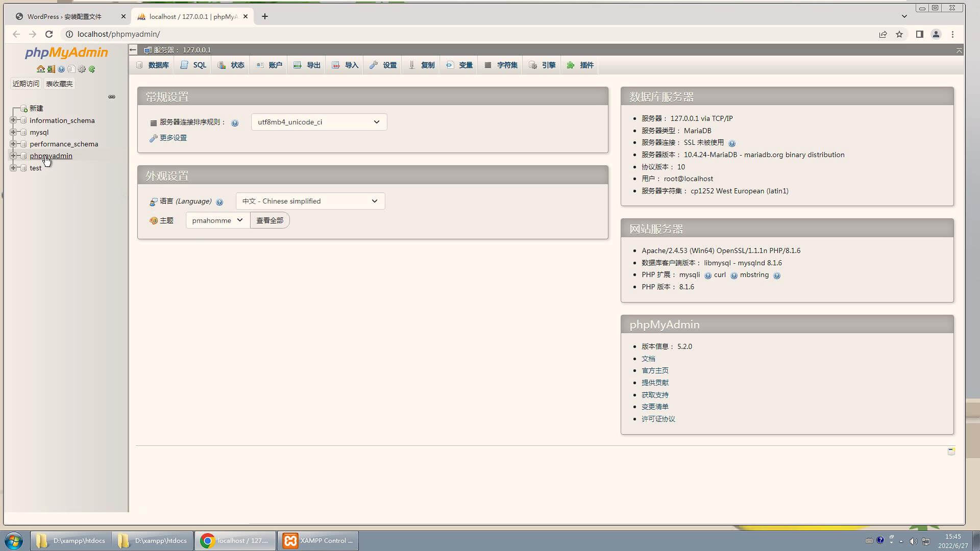Screen dimensions: 980x551
Task: Open the 官方主页 link
Action: tap(655, 370)
